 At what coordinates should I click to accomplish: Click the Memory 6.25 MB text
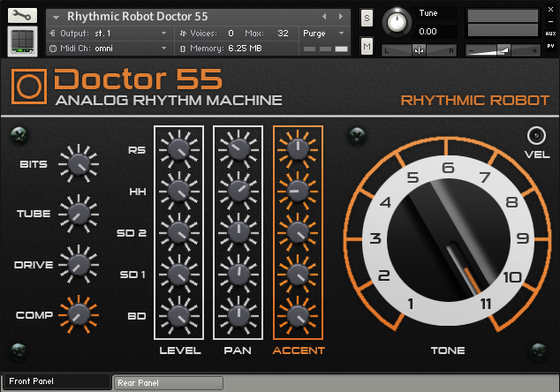pos(226,49)
